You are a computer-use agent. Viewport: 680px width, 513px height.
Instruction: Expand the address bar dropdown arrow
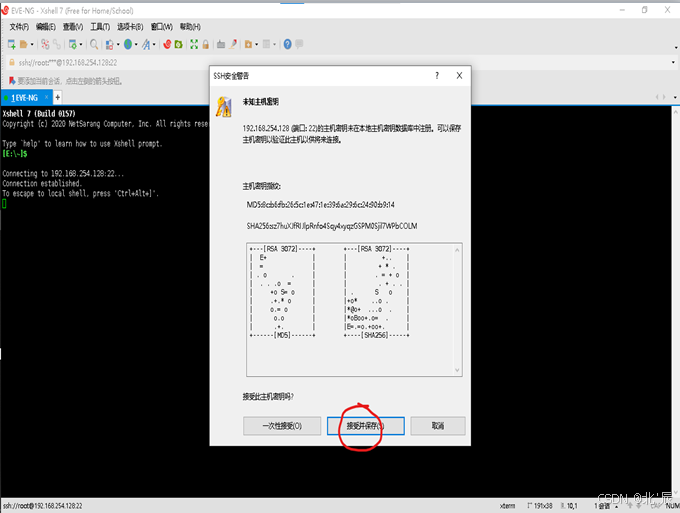point(673,62)
